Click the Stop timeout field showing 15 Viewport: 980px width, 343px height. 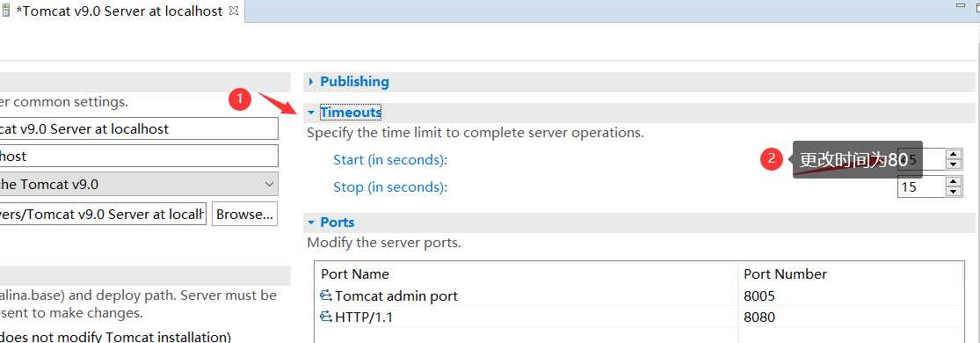pos(921,186)
